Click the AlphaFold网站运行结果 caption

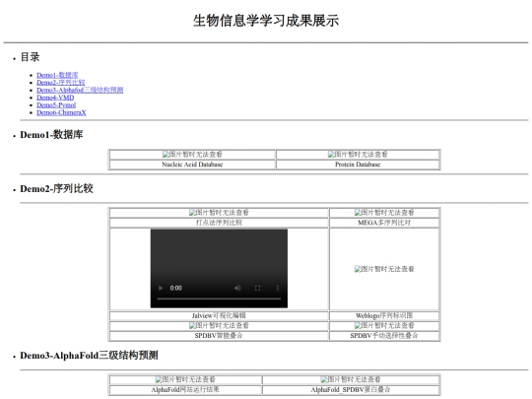click(185, 389)
